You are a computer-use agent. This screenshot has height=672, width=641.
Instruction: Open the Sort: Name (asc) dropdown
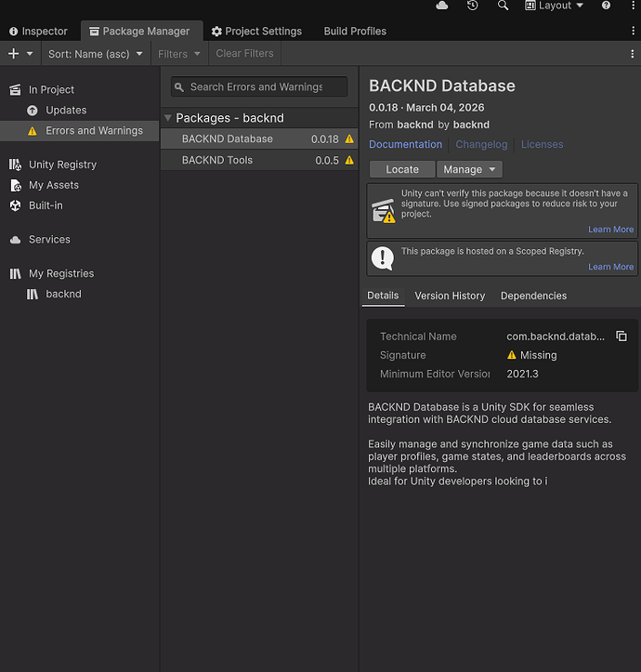coord(96,54)
